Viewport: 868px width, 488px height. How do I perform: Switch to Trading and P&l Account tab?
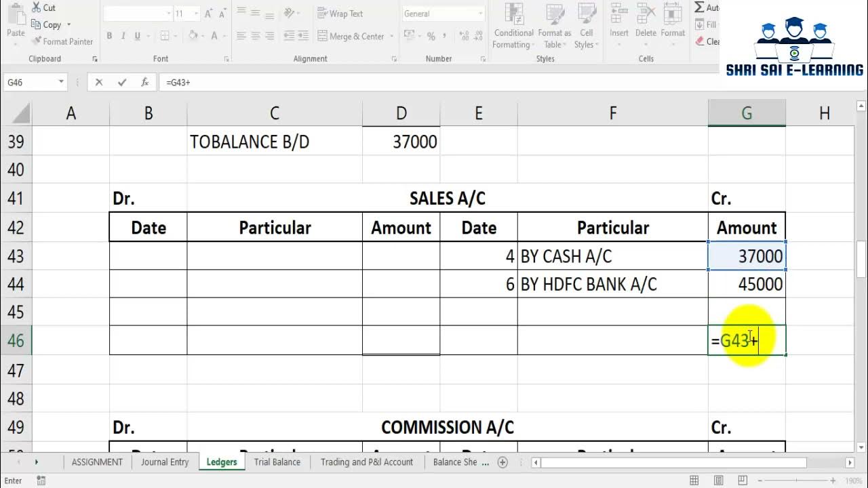pos(367,462)
